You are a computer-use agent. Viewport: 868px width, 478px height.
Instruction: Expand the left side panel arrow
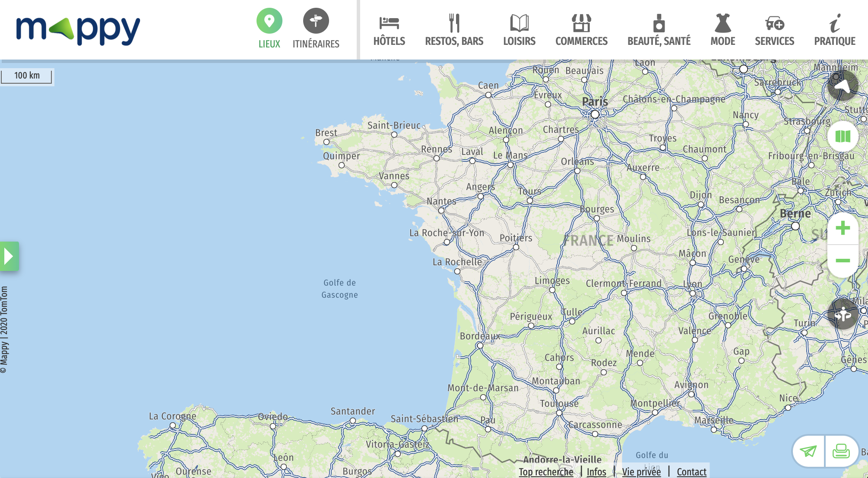pos(9,256)
